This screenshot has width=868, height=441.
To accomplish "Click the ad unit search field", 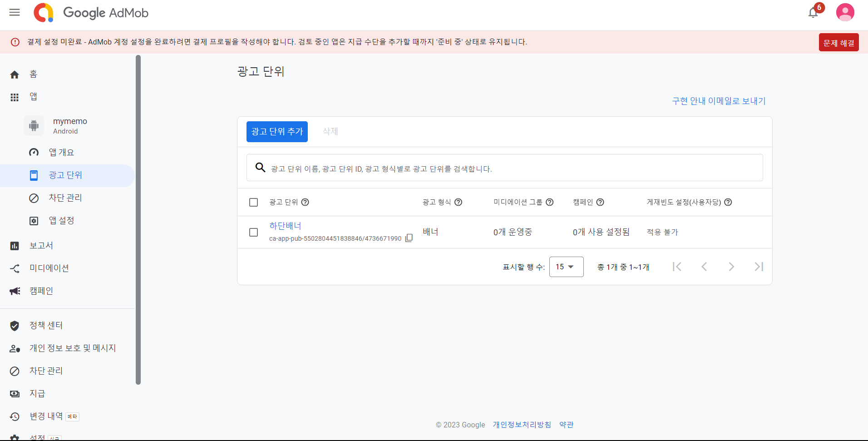I will 504,168.
